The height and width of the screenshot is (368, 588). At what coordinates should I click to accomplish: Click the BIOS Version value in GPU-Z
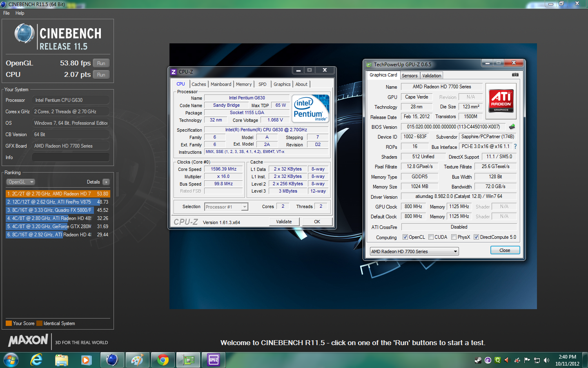pos(453,127)
